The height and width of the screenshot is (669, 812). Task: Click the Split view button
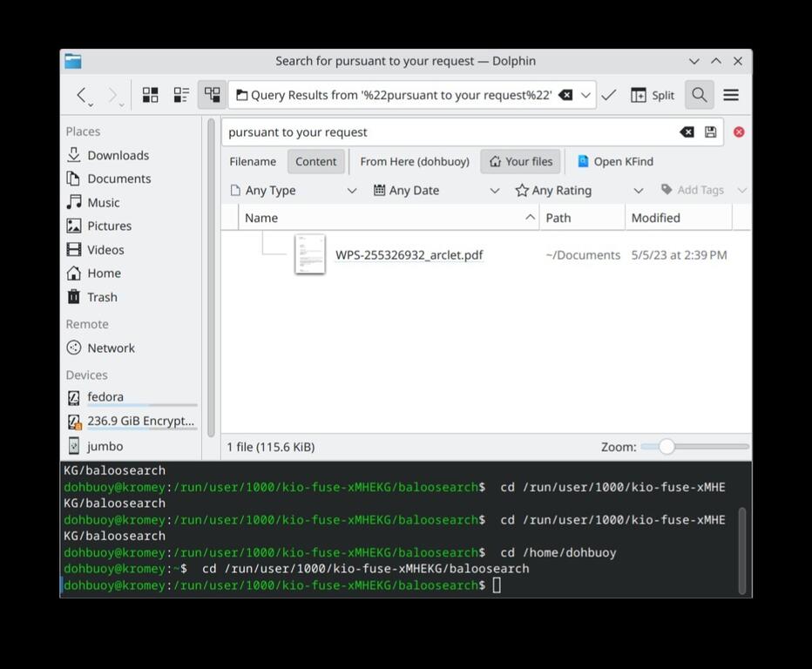(653, 95)
